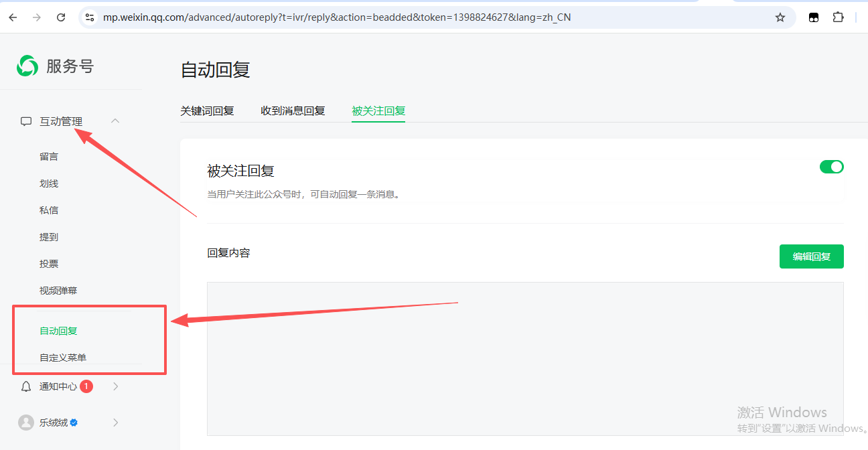Expand the 乐绒绒 account arrow
The image size is (868, 450).
tap(115, 423)
